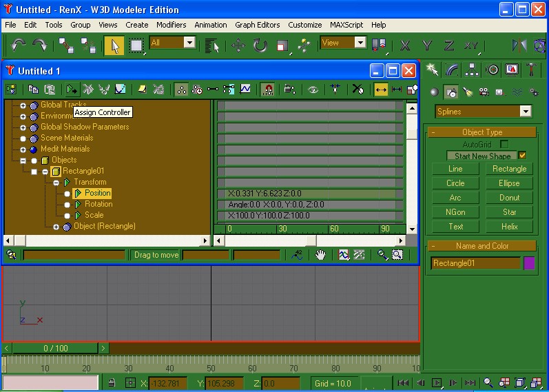The width and height of the screenshot is (549, 392).
Task: Open the Splines category dropdown
Action: [x=526, y=112]
